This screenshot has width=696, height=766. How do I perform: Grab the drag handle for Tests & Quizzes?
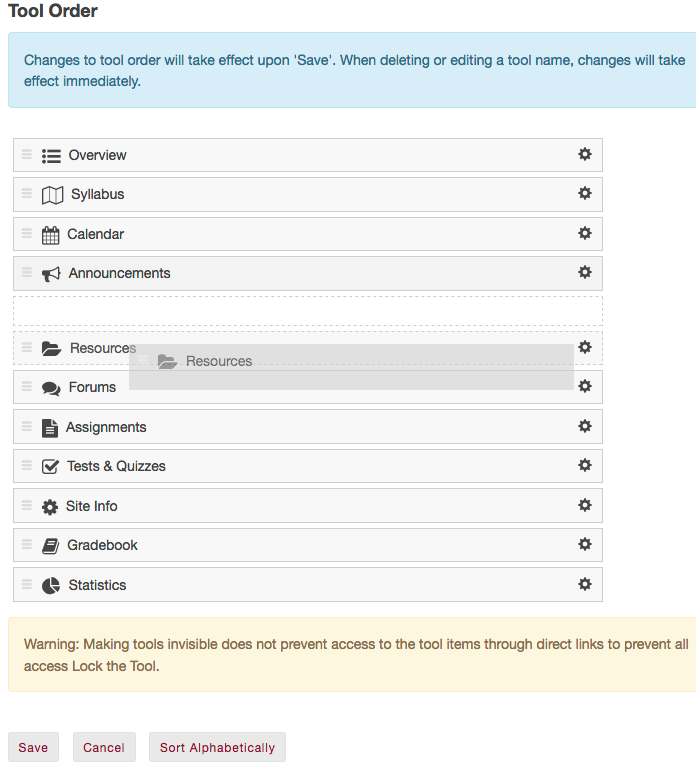[27, 465]
